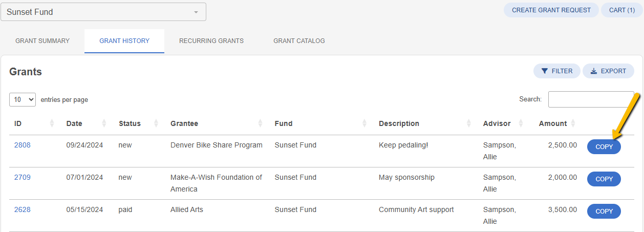Click the Filter button
This screenshot has height=232, width=644.
click(x=557, y=71)
